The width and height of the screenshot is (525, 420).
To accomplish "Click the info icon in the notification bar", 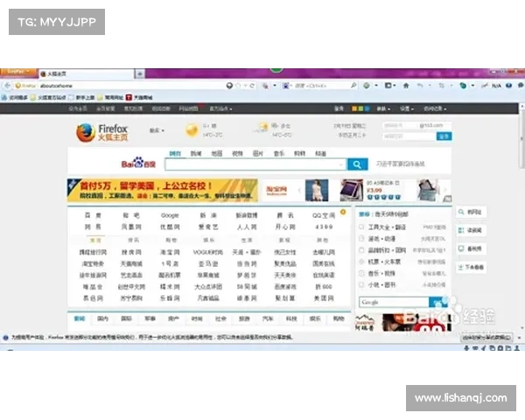I will pos(6,338).
